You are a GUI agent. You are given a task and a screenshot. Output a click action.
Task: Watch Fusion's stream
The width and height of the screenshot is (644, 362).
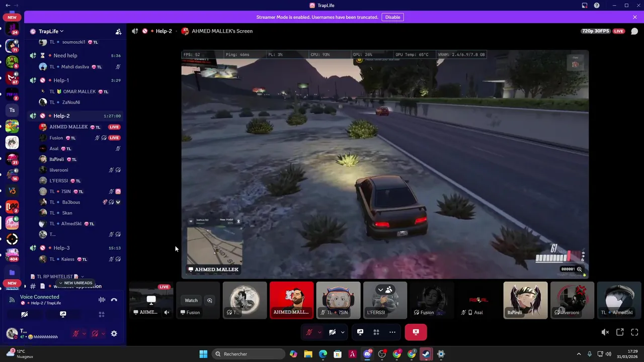tap(191, 300)
